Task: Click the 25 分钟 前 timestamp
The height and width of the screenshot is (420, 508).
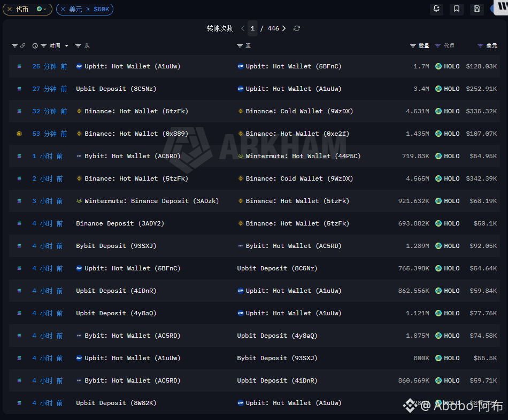Action: (50, 66)
